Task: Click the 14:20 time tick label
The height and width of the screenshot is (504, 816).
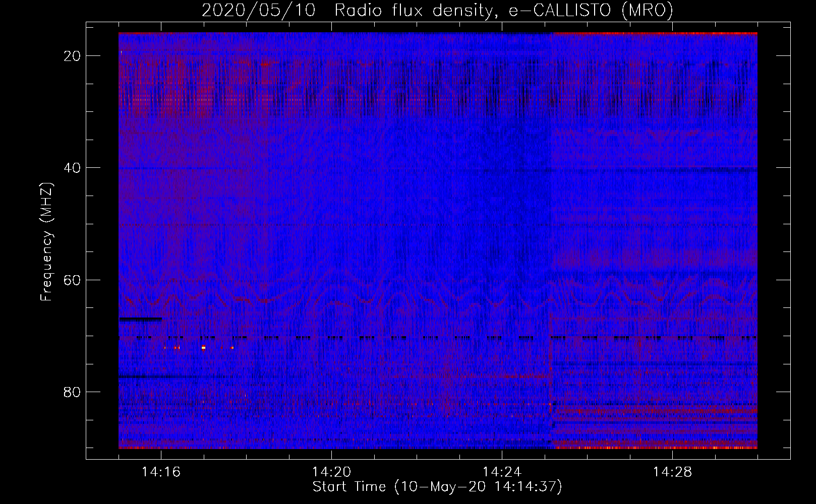Action: click(x=331, y=472)
